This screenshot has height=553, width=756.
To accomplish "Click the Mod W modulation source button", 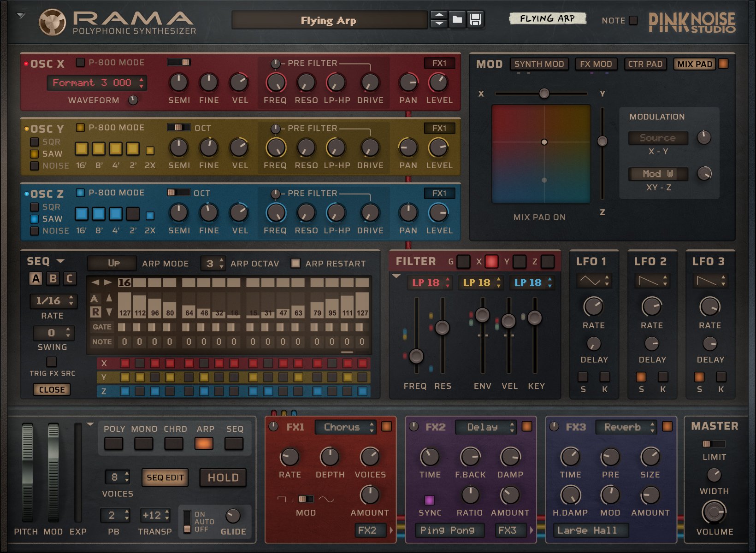I will [658, 174].
